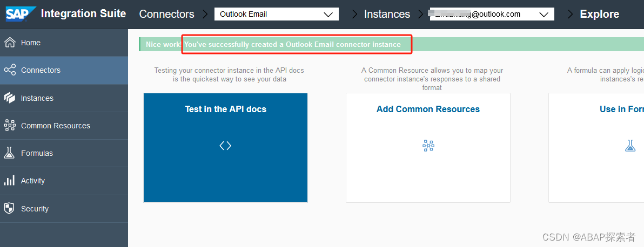Click the Add Common Resources card title
644x247 pixels.
click(x=428, y=109)
